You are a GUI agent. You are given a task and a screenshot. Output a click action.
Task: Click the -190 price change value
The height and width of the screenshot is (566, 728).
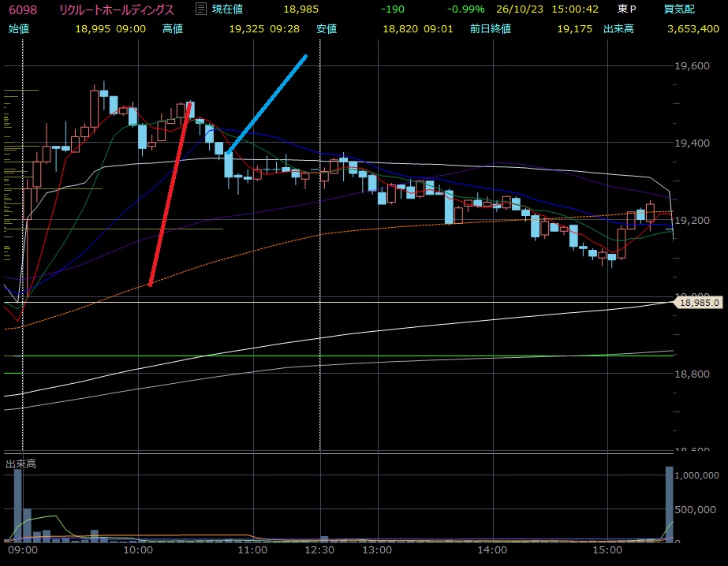(392, 9)
